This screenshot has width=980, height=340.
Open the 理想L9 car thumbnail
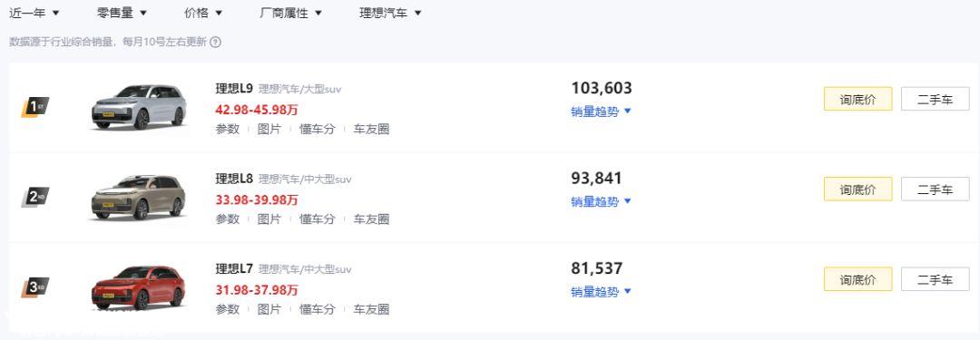138,108
